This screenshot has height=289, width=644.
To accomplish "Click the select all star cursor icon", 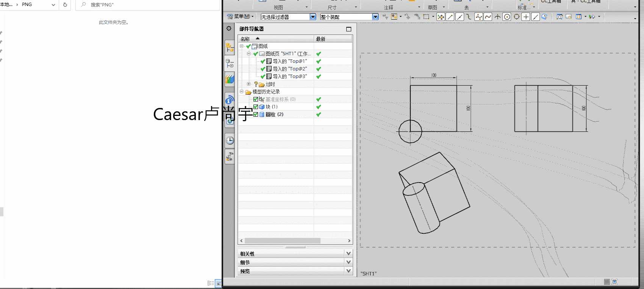I will click(x=395, y=17).
